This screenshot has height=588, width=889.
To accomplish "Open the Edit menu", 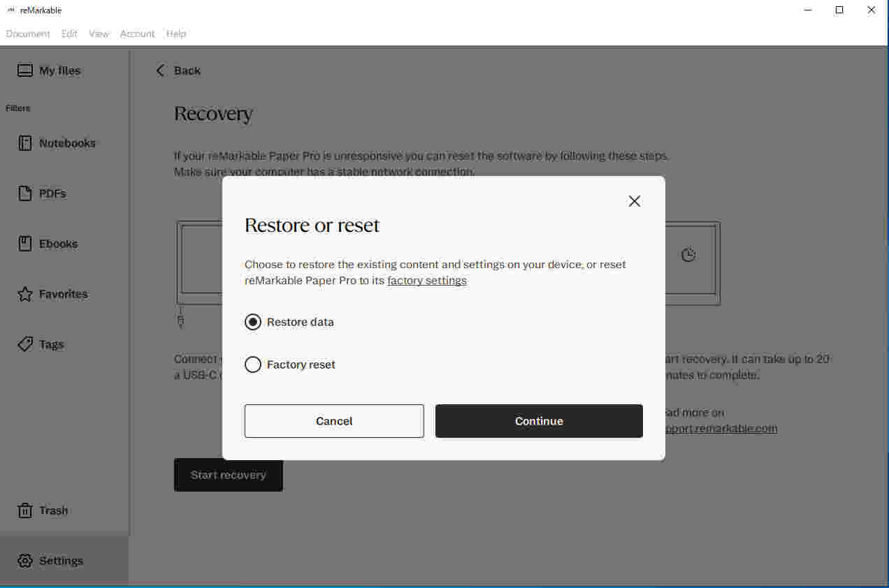I will point(69,34).
